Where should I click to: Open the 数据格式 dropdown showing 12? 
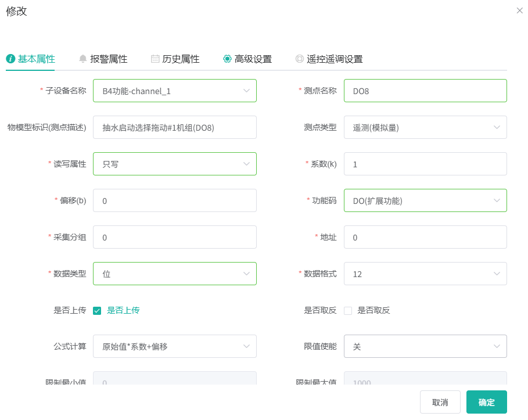(x=425, y=274)
